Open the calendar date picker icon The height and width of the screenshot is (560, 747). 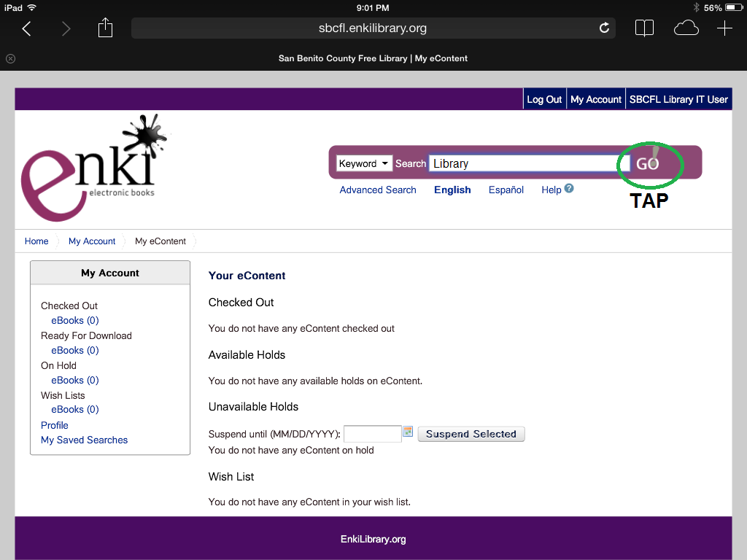[408, 432]
